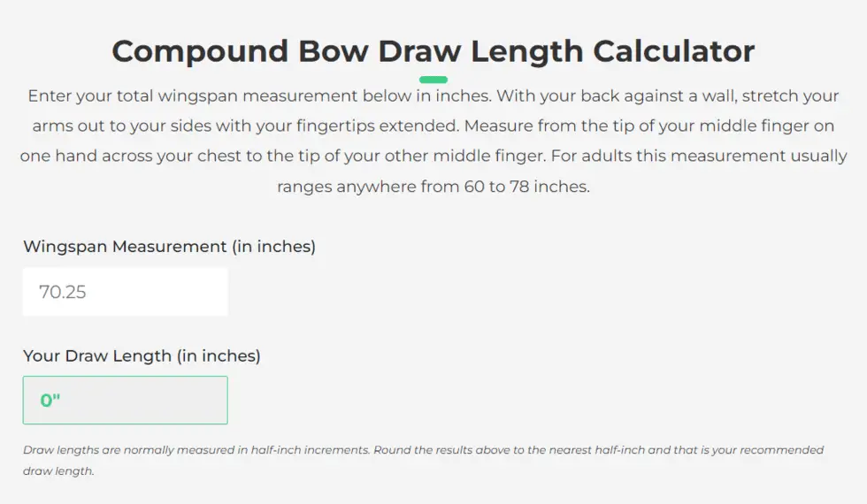
Task: Click the word "Calculator" in the heading
Action: click(x=673, y=51)
